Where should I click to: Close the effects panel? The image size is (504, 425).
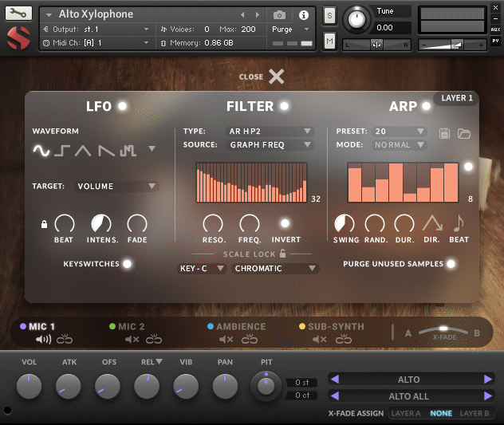276,77
